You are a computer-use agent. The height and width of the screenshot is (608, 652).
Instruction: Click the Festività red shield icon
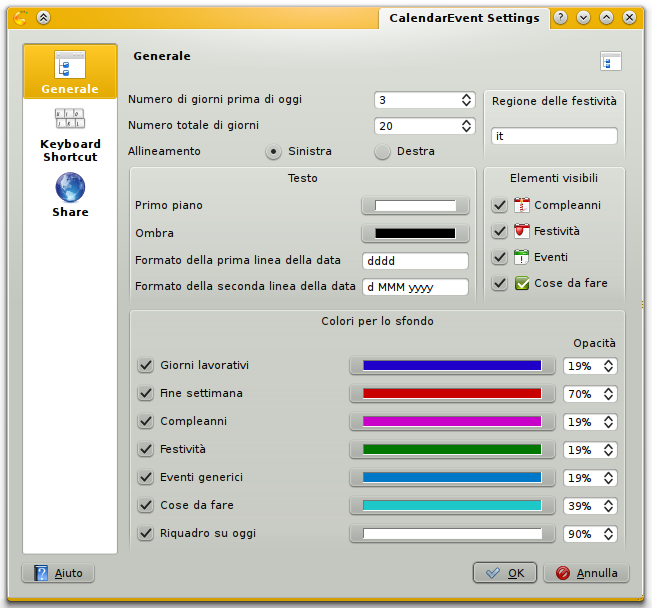point(522,231)
